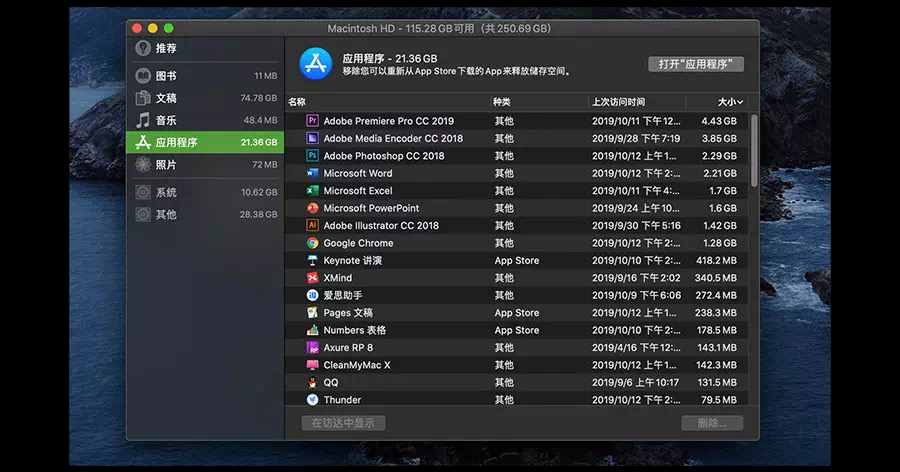
Task: Click the Numbers 表格 app icon
Action: 312,330
